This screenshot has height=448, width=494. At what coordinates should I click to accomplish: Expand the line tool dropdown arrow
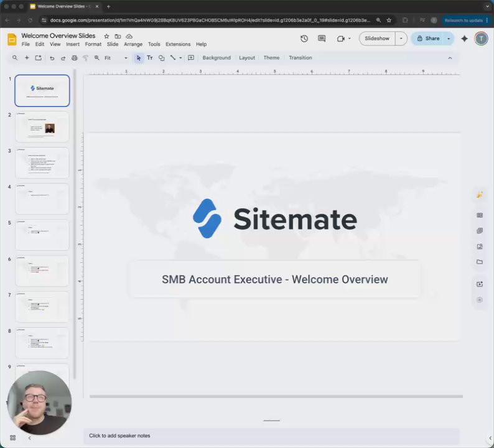(180, 58)
